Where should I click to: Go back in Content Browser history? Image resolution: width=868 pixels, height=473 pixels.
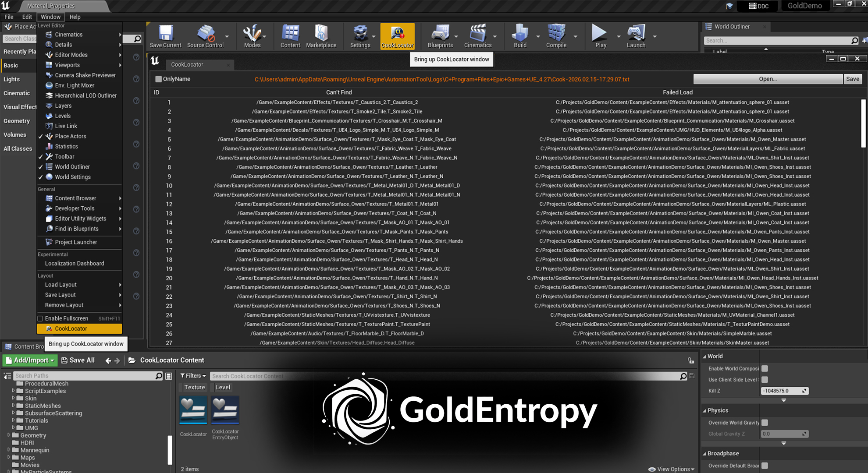coord(108,360)
